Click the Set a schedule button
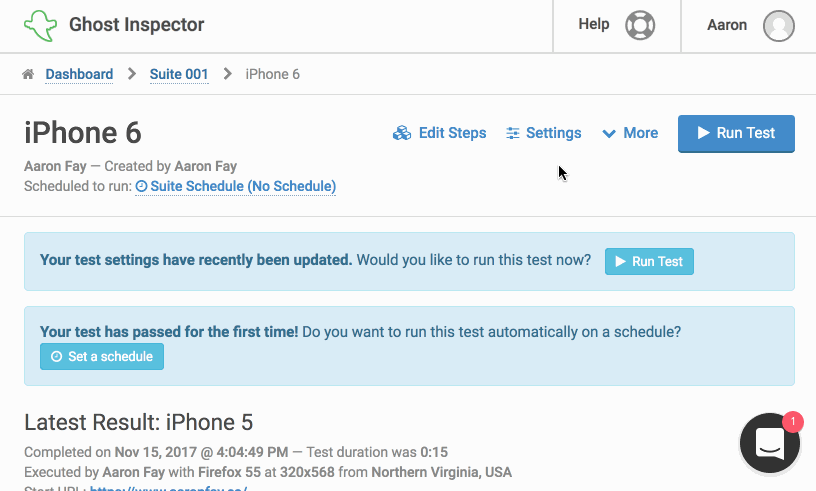 point(102,357)
